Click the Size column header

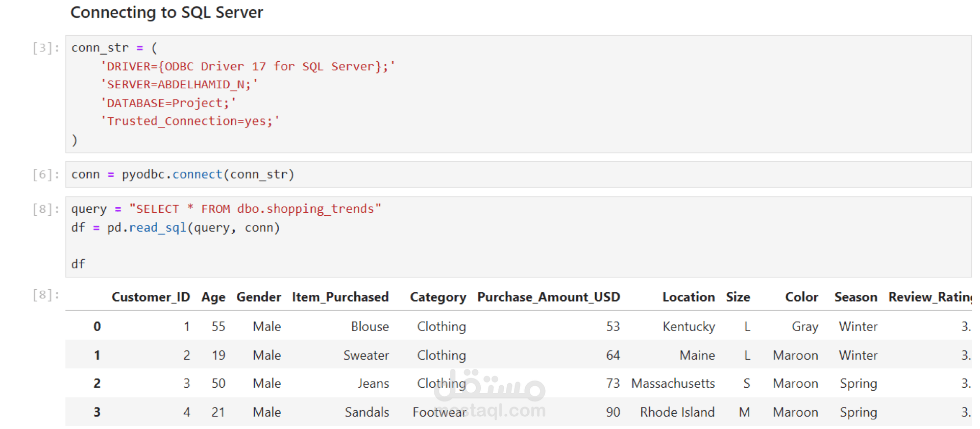point(738,297)
